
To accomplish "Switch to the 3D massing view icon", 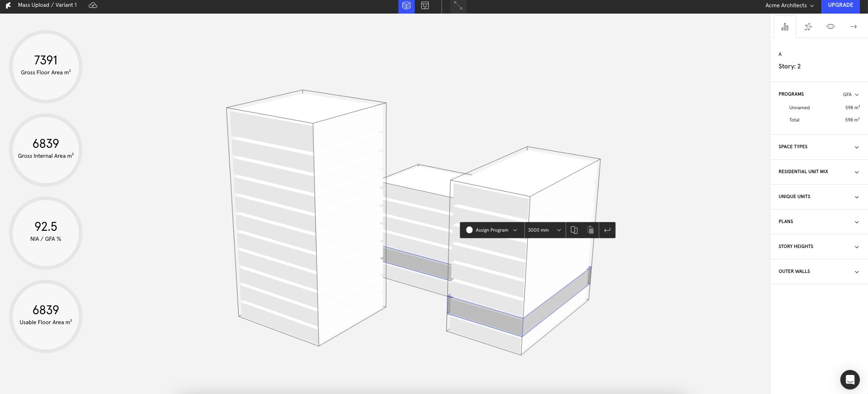I will 406,6.
